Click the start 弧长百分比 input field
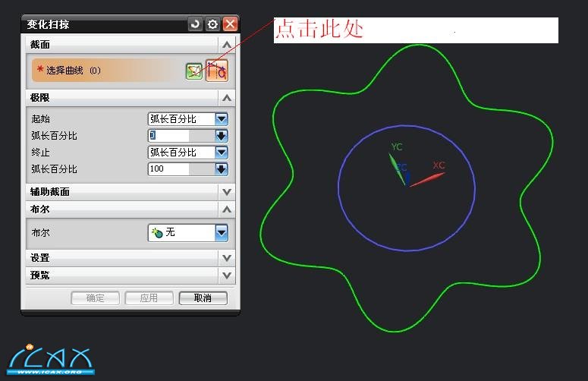Viewport: 588px width, 381px height. coord(181,136)
